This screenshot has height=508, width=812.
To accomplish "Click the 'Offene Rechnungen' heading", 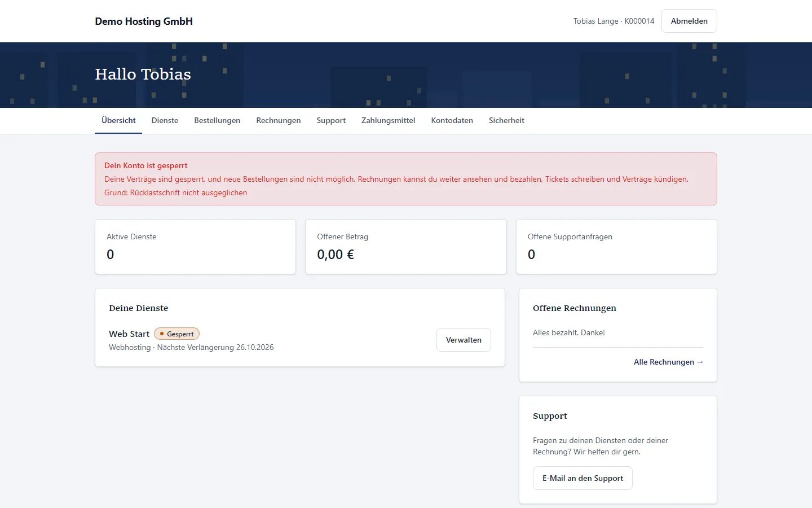I will (x=574, y=308).
